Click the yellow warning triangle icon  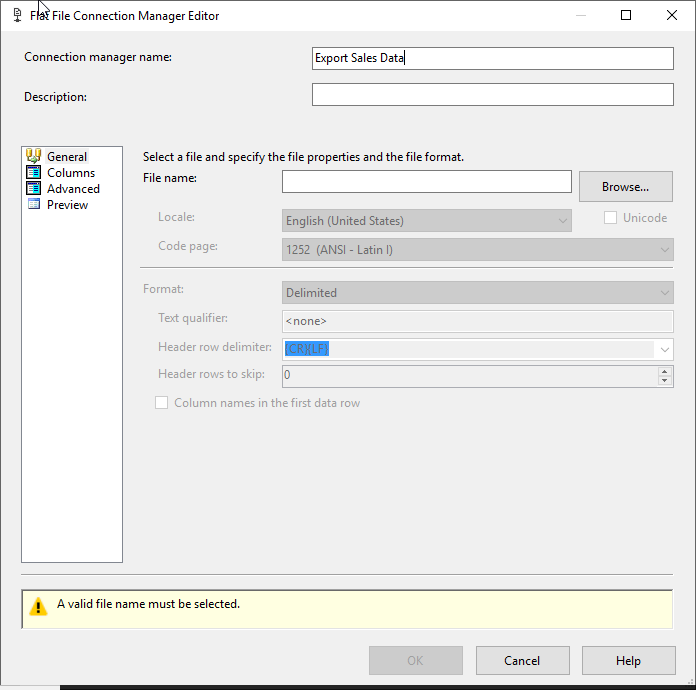[38, 606]
